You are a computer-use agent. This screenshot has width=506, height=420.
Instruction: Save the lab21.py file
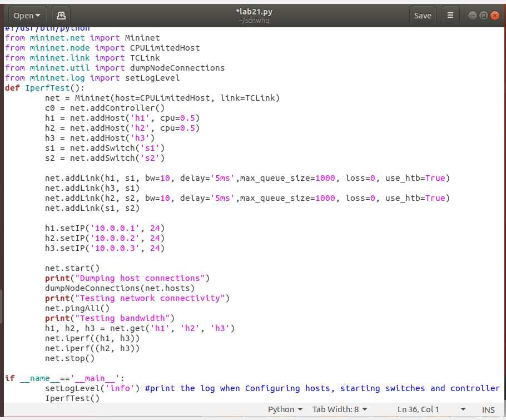(423, 15)
